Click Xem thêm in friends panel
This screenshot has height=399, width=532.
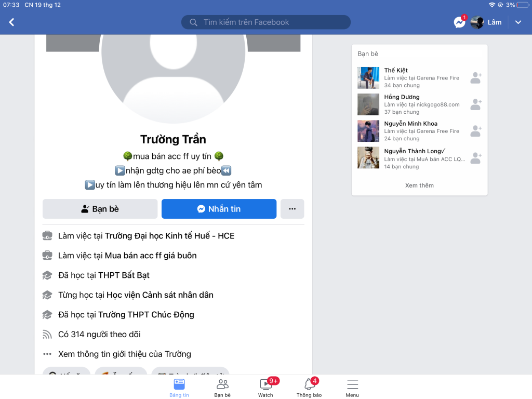(419, 185)
